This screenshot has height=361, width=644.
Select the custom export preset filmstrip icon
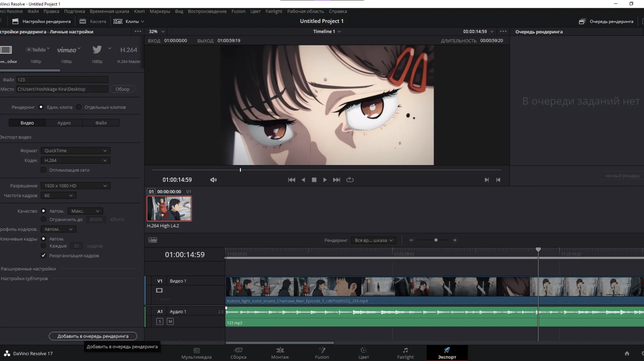[x=6, y=50]
